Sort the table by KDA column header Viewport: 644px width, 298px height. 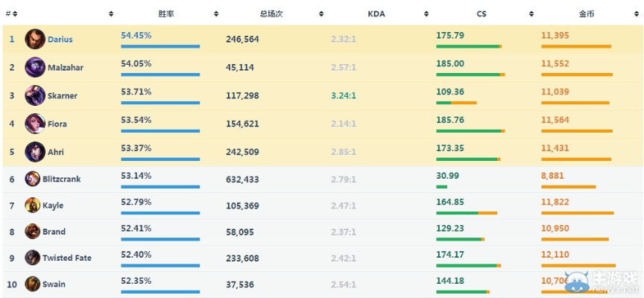tap(377, 13)
